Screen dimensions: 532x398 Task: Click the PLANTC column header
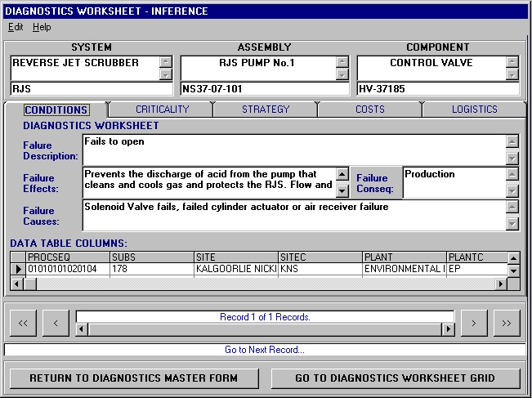coord(477,257)
